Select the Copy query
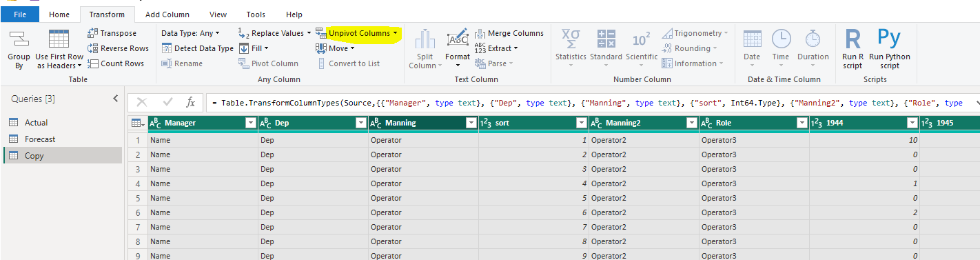Image resolution: width=980 pixels, height=260 pixels. [63, 156]
